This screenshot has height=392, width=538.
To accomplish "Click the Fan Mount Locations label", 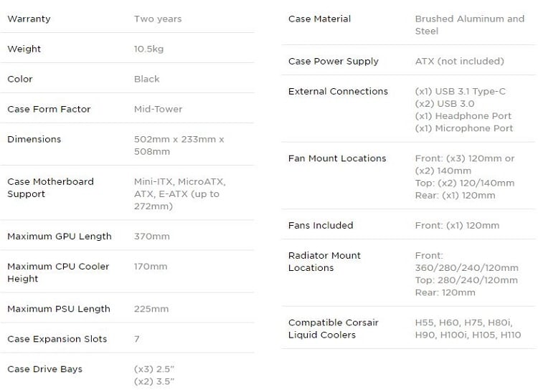I will (337, 158).
